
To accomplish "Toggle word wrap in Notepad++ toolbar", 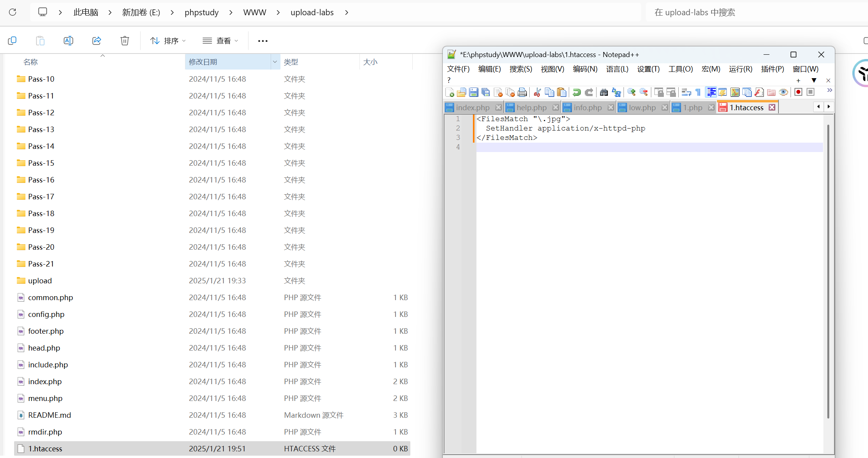I will click(686, 92).
